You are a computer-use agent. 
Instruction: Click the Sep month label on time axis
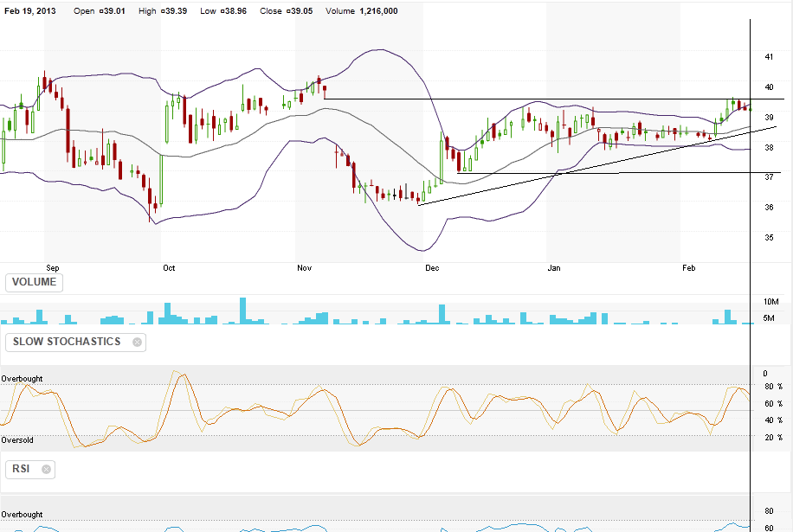click(51, 268)
